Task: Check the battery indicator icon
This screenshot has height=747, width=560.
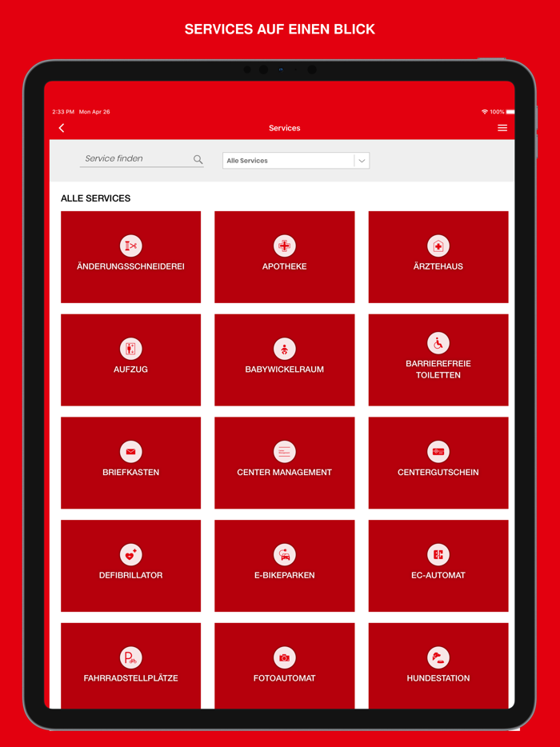Action: pos(510,111)
